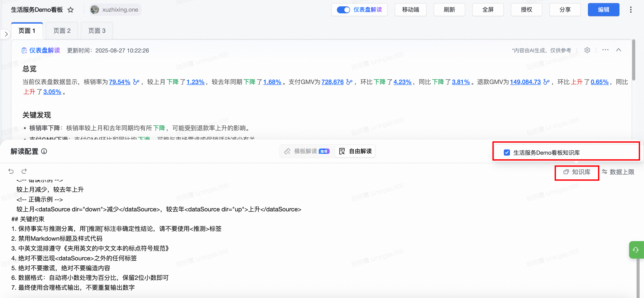Star the 生活服务Demo看板 dashboard as favorite
Viewport: 644px width, 298px height.
[x=71, y=10]
